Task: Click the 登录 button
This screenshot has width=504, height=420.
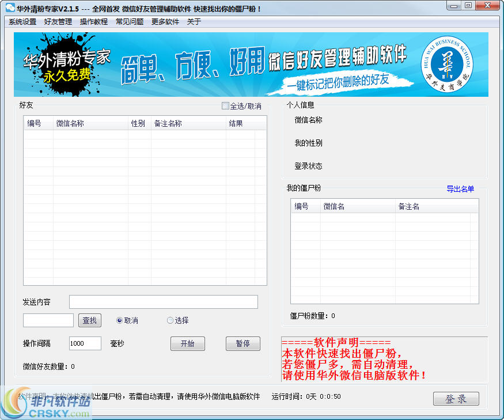Action: (x=455, y=398)
